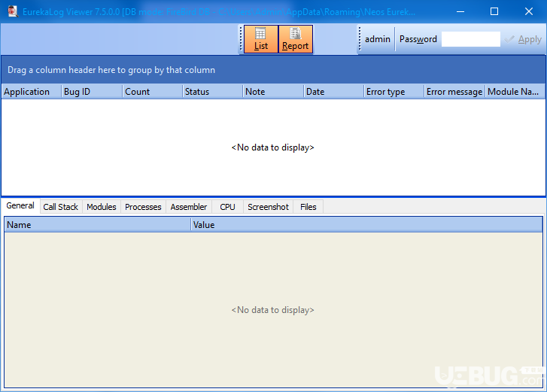547x392 pixels.
Task: Sort by the Error message column header
Action: tap(454, 92)
